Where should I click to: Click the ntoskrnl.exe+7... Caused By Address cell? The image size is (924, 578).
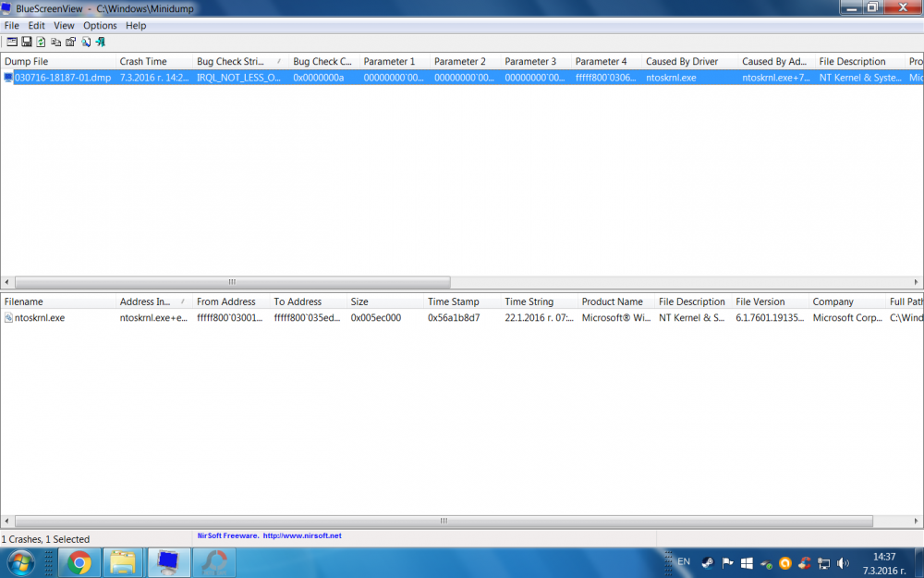(776, 78)
